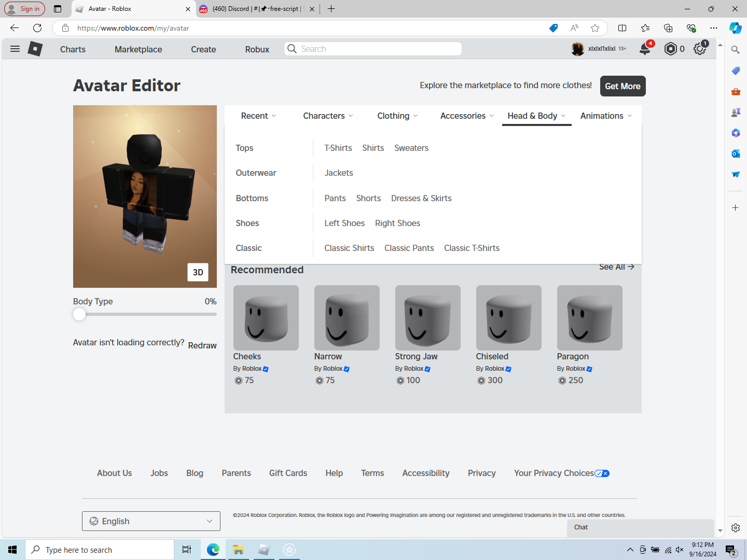Open the Copilot sidebar icon
The height and width of the screenshot is (560, 747).
tap(736, 28)
